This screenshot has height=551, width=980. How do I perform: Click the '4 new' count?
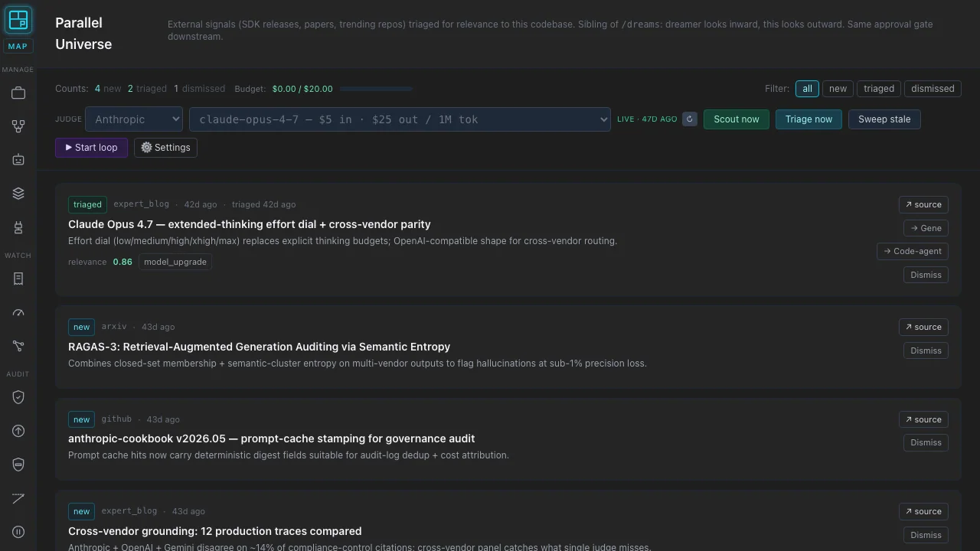pyautogui.click(x=108, y=89)
